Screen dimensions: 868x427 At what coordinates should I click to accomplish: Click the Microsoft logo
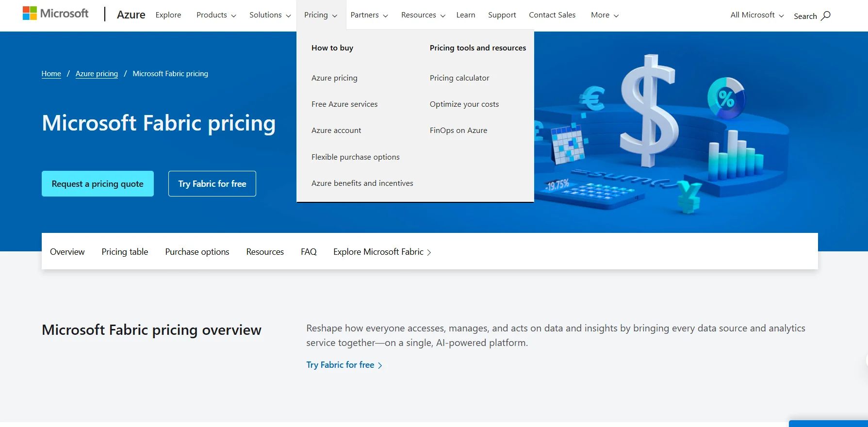55,14
